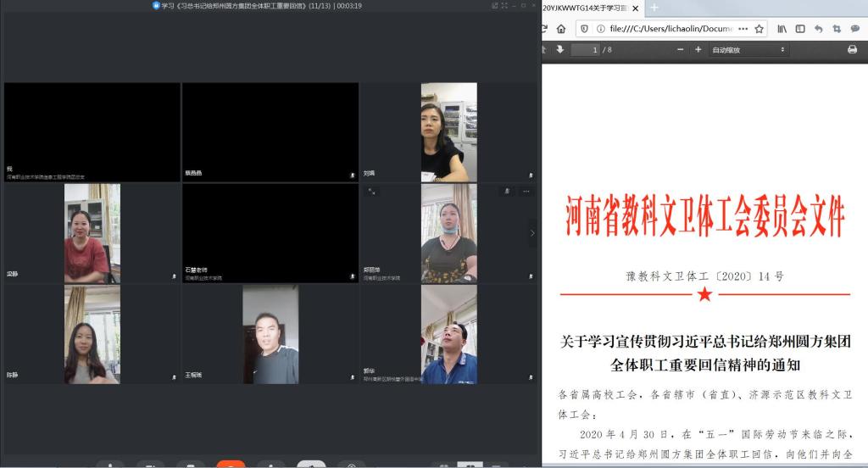Toggle microphone icon on 石慧老师 tile
The height and width of the screenshot is (468, 868).
(352, 276)
